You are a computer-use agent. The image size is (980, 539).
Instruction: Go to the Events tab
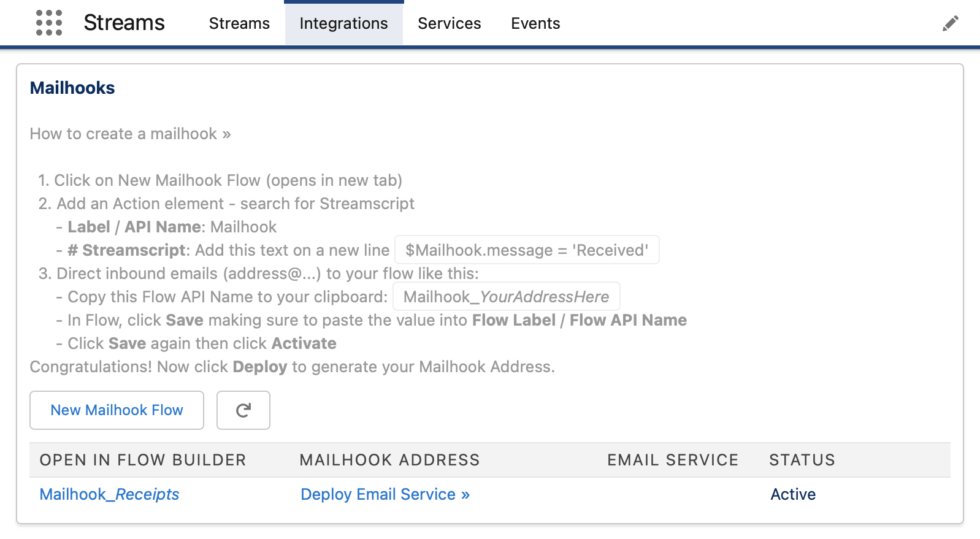click(x=535, y=23)
